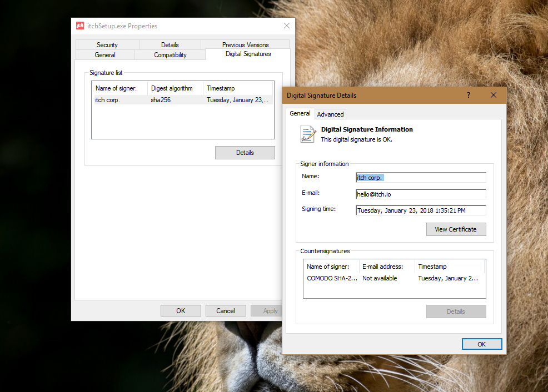Viewport: 548px width, 392px height.
Task: Switch to the Advanced tab in signature details
Action: 331,114
